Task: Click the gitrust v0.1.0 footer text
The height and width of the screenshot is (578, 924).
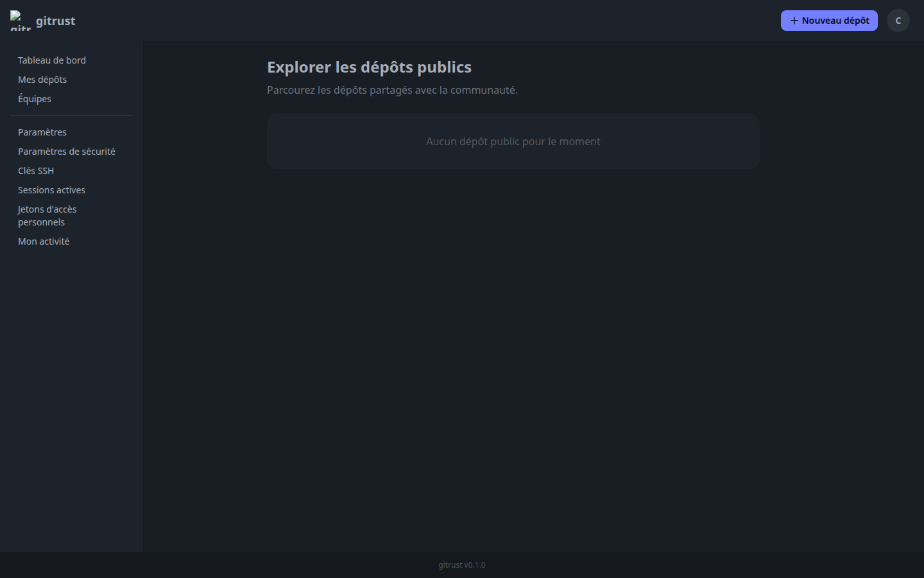Action: coord(461,565)
